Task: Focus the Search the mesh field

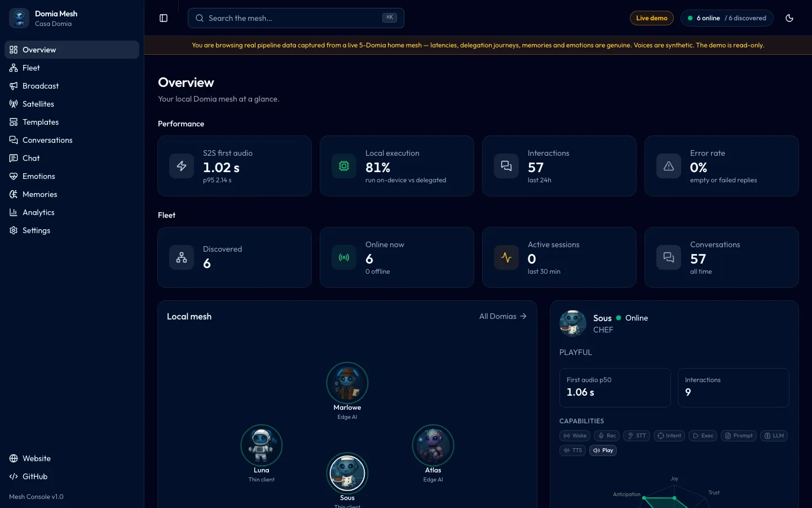Action: point(296,18)
